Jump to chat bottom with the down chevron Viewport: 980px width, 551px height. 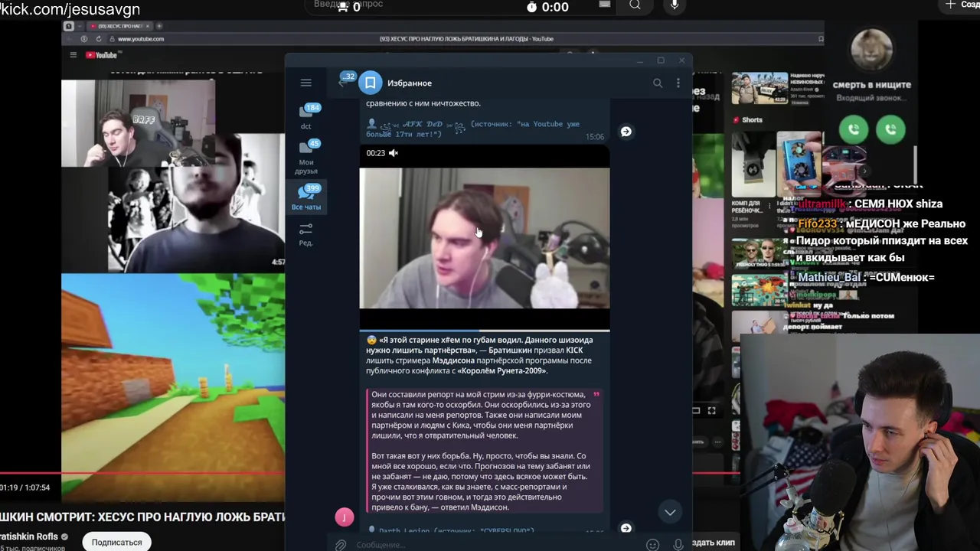670,512
